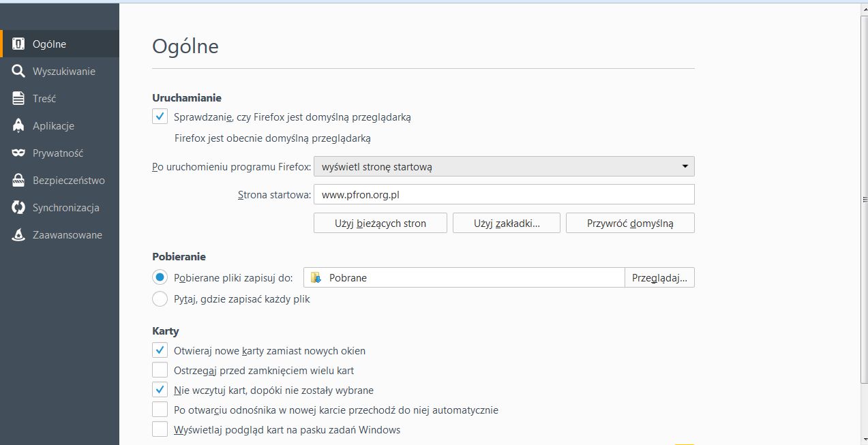Screen dimensions: 868x445
Task: Click the Pobrane download folder icon
Action: pos(316,277)
